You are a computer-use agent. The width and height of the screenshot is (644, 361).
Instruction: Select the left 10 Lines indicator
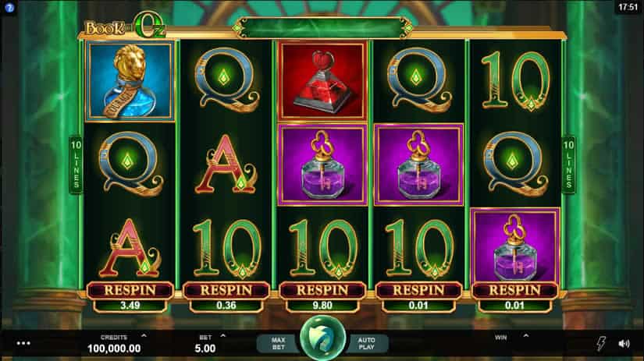[76, 165]
